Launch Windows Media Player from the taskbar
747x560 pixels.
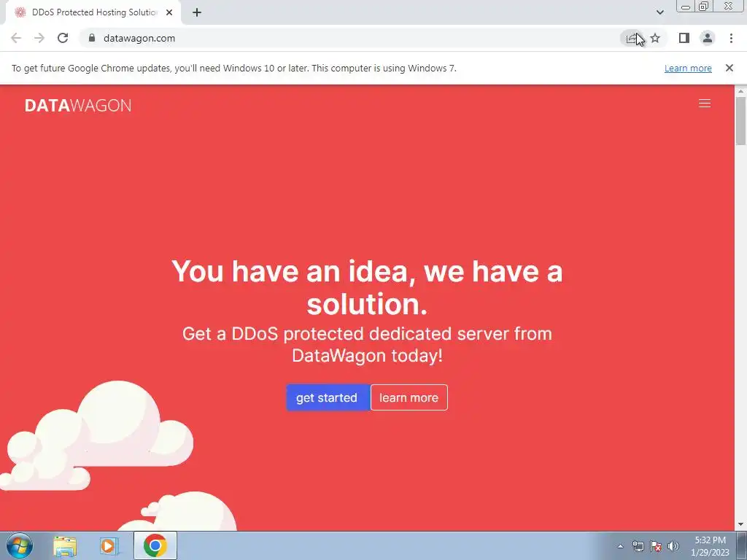point(109,546)
